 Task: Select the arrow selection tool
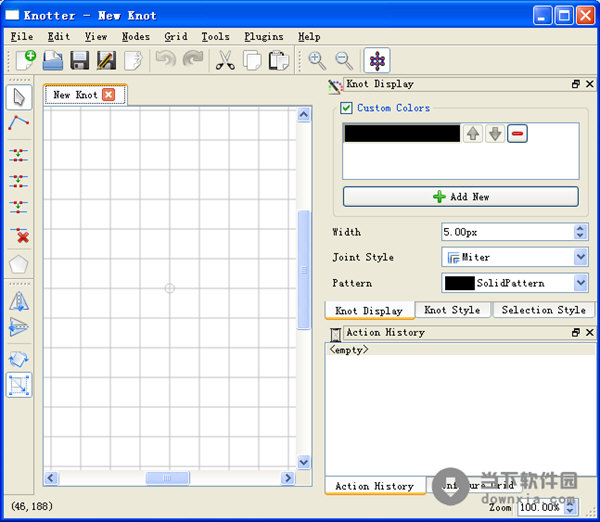pos(19,97)
